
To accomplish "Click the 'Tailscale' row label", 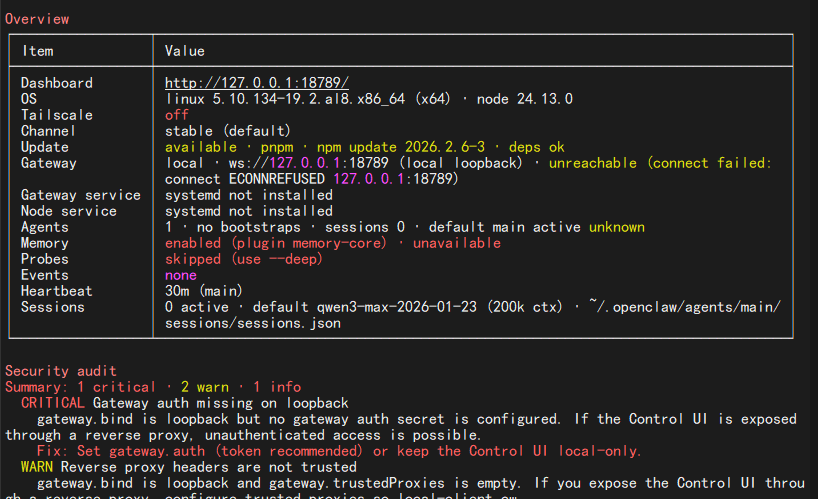I will [57, 115].
